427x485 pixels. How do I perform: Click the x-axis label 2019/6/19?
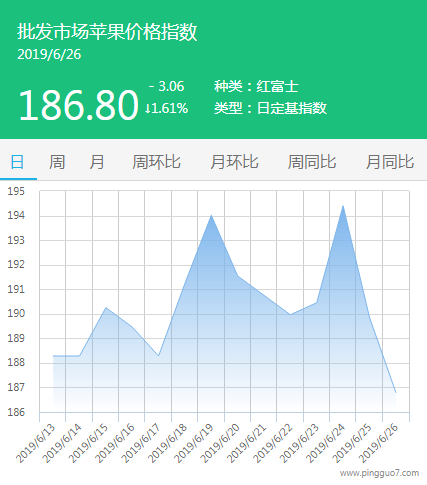194,443
